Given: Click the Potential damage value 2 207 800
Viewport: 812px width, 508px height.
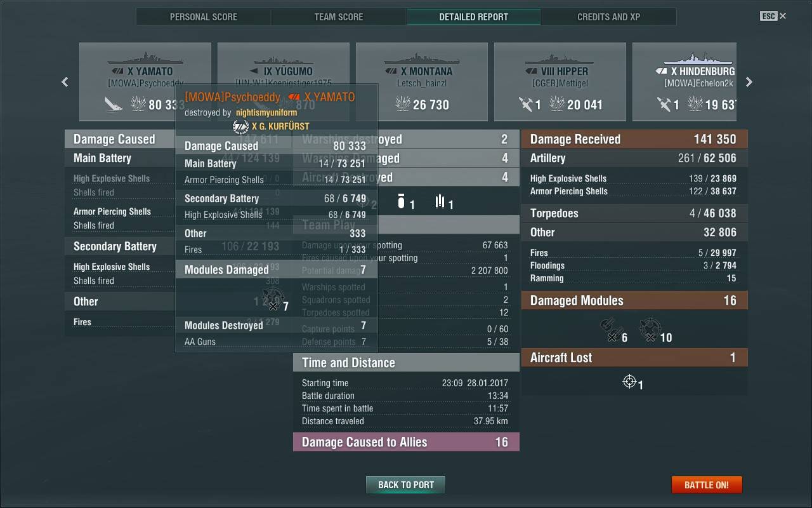Looking at the screenshot, I should (489, 271).
